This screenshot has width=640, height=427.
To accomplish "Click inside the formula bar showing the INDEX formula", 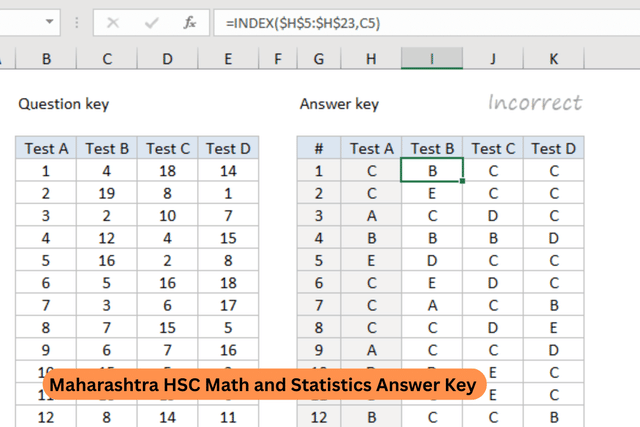I will point(420,23).
